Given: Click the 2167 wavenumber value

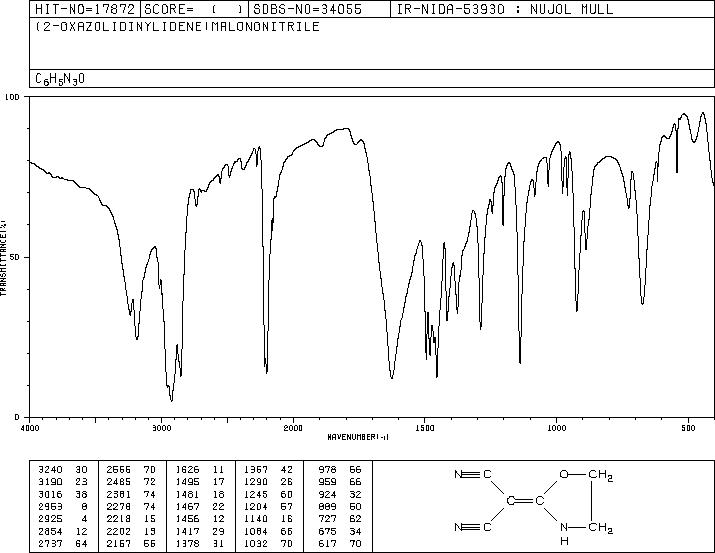Looking at the screenshot, I should pyautogui.click(x=119, y=543).
